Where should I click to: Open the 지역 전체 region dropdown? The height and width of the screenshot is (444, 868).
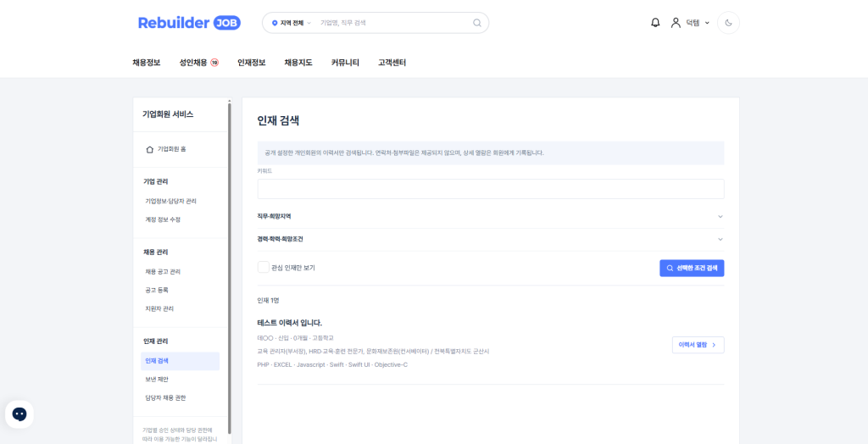[292, 23]
